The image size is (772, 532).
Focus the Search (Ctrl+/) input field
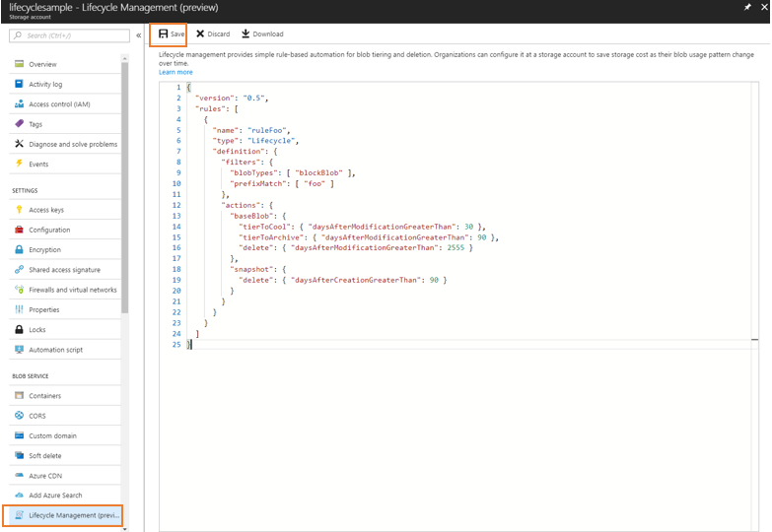point(69,35)
